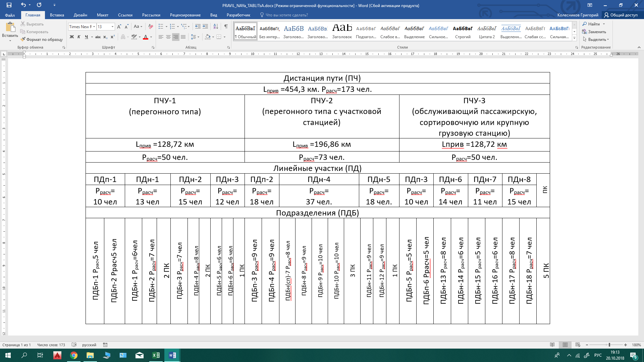This screenshot has height=362, width=644.
Task: Toggle strikethrough formatting
Action: coord(98,37)
